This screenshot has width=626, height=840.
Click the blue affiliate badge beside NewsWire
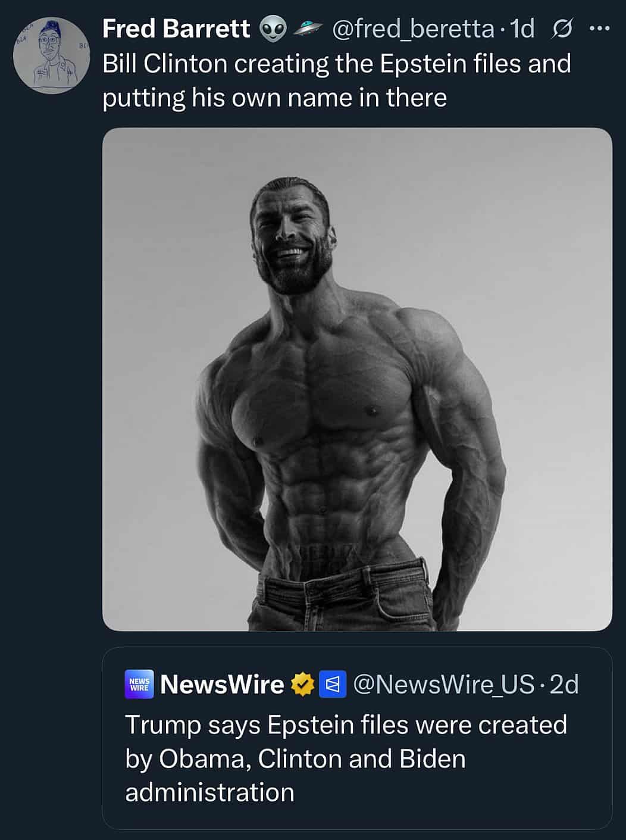pos(333,685)
